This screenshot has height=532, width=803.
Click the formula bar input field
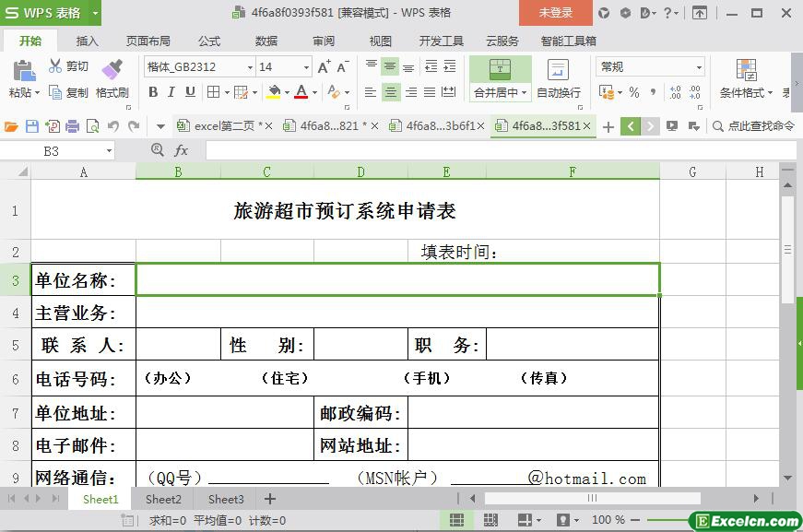[501, 150]
